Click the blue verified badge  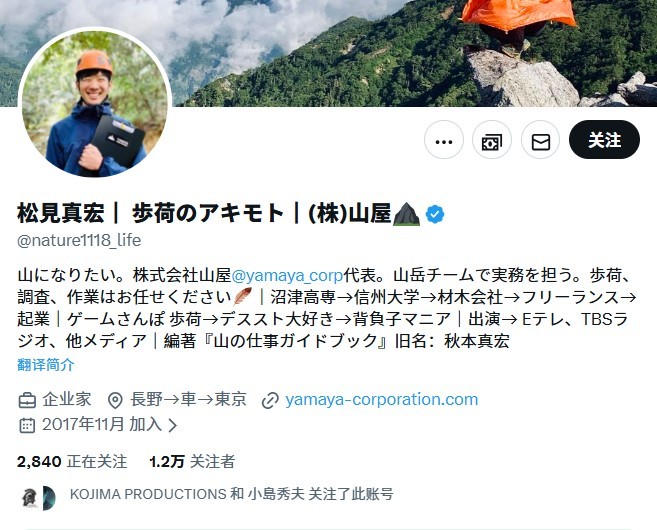(435, 214)
